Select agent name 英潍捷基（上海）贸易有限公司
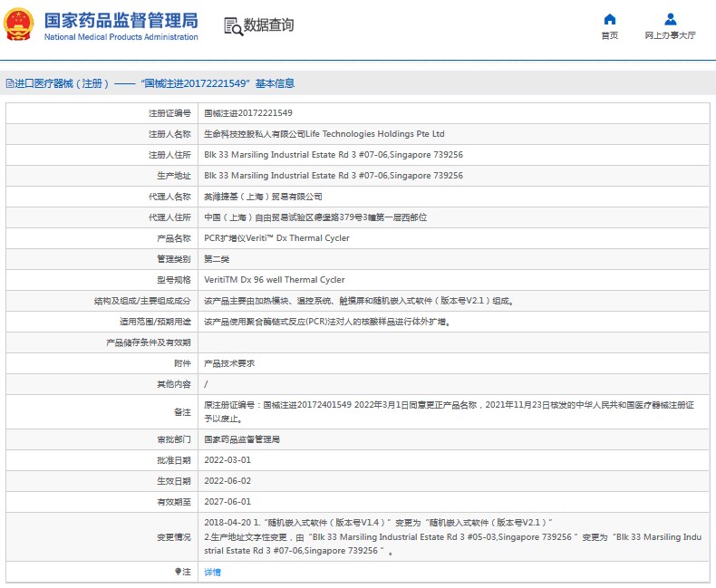This screenshot has width=716, height=588. coord(263,197)
